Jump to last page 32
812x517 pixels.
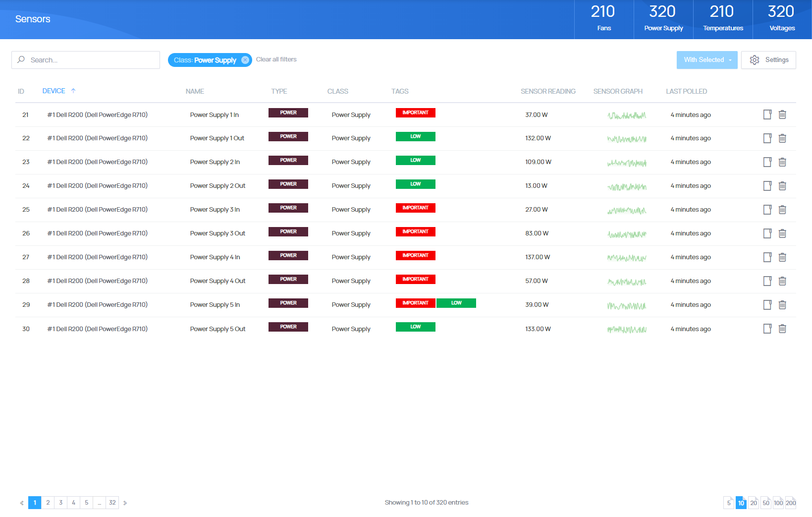tap(112, 503)
